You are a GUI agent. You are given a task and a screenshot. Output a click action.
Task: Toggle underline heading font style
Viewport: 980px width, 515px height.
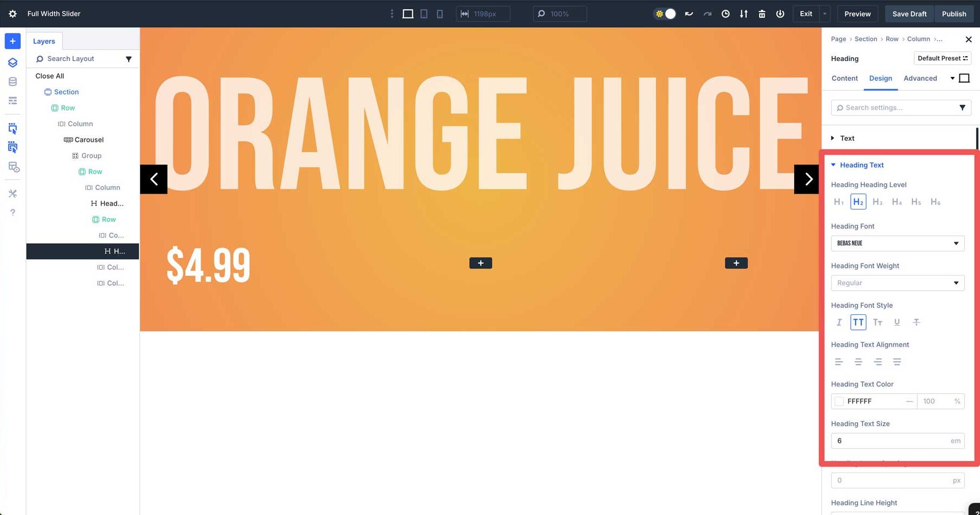[x=897, y=322]
